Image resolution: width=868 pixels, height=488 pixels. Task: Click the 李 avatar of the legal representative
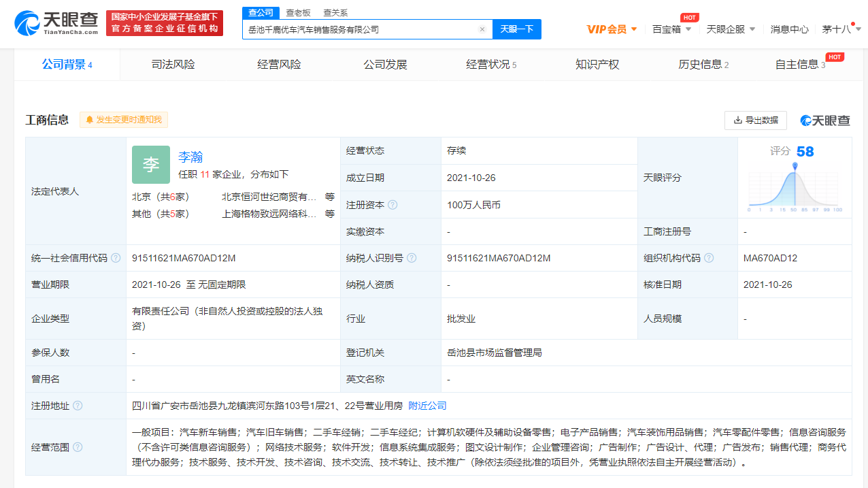pyautogui.click(x=150, y=164)
